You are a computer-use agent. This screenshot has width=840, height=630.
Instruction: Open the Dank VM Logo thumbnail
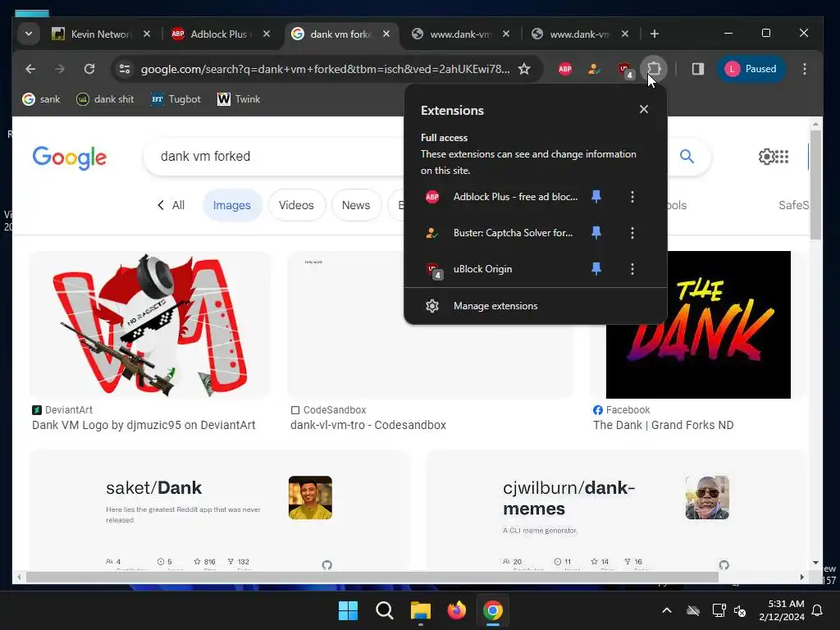150,325
